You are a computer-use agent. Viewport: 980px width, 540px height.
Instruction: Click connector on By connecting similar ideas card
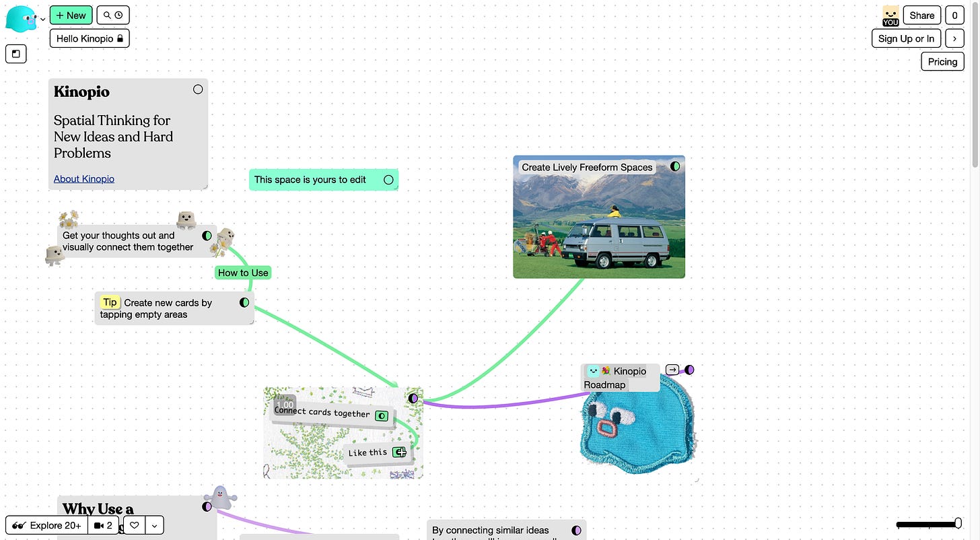(x=576, y=531)
